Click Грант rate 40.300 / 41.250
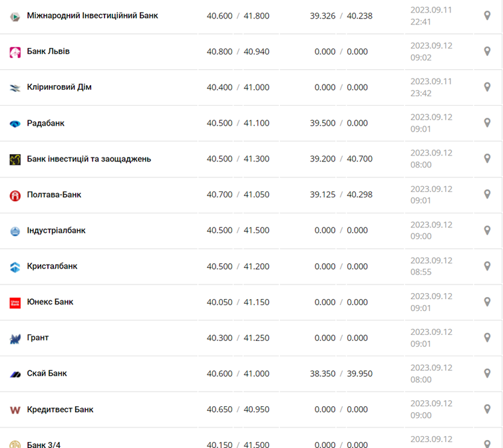The image size is (503, 448). [x=238, y=338]
